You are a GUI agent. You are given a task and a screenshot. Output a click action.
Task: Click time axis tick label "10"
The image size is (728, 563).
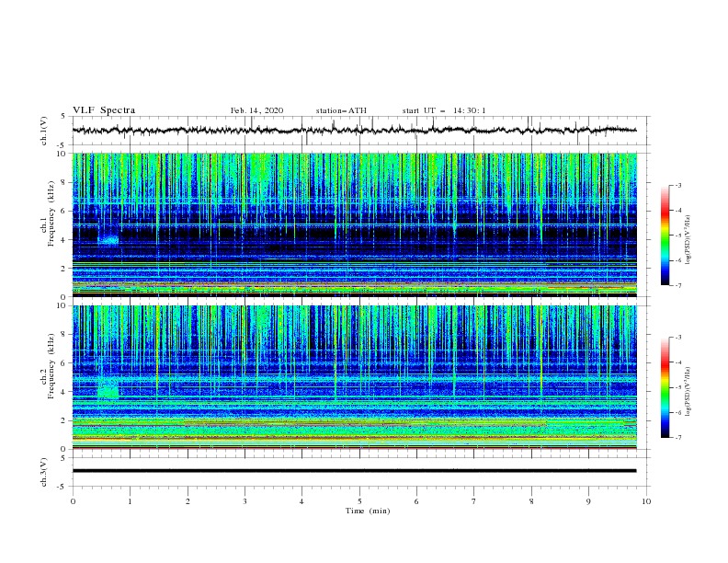(646, 501)
